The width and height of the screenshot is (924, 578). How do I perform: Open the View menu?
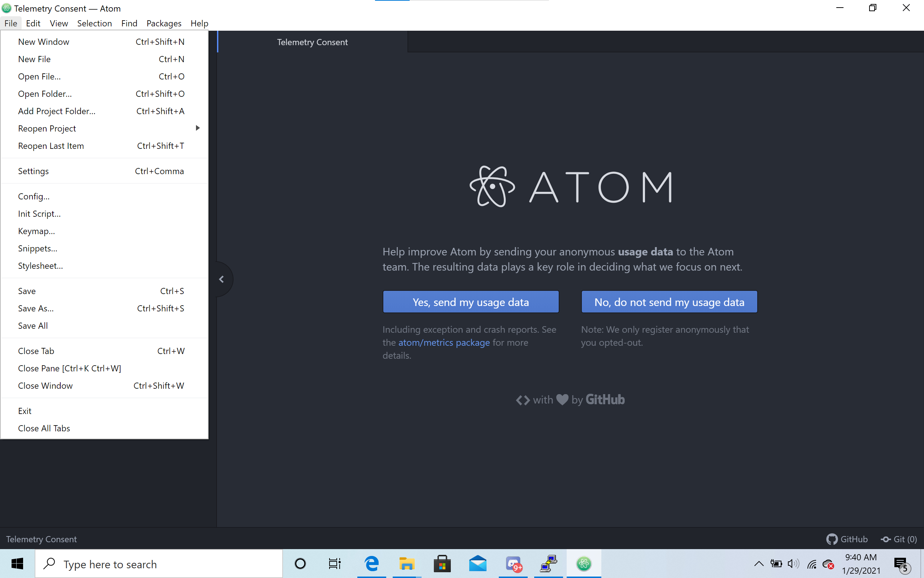point(59,23)
